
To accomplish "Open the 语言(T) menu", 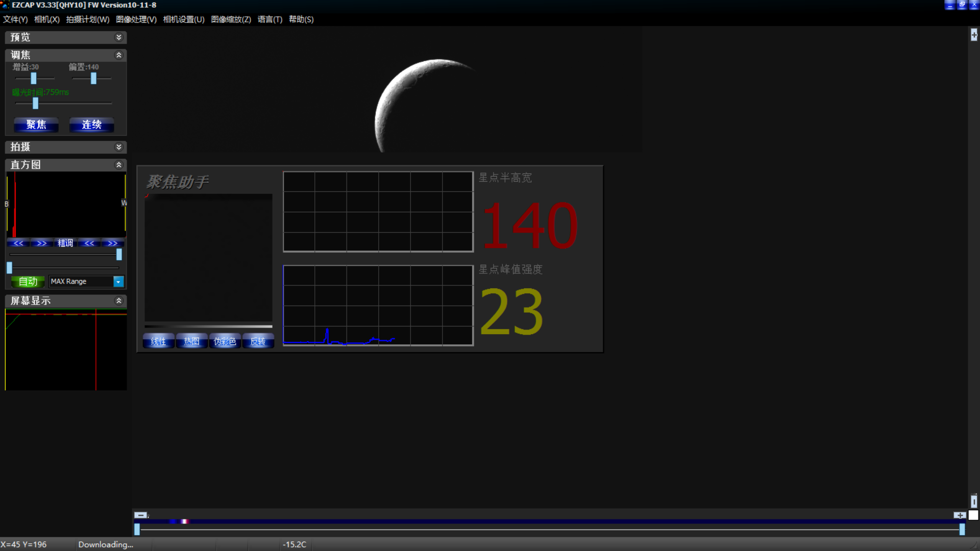I will (270, 19).
